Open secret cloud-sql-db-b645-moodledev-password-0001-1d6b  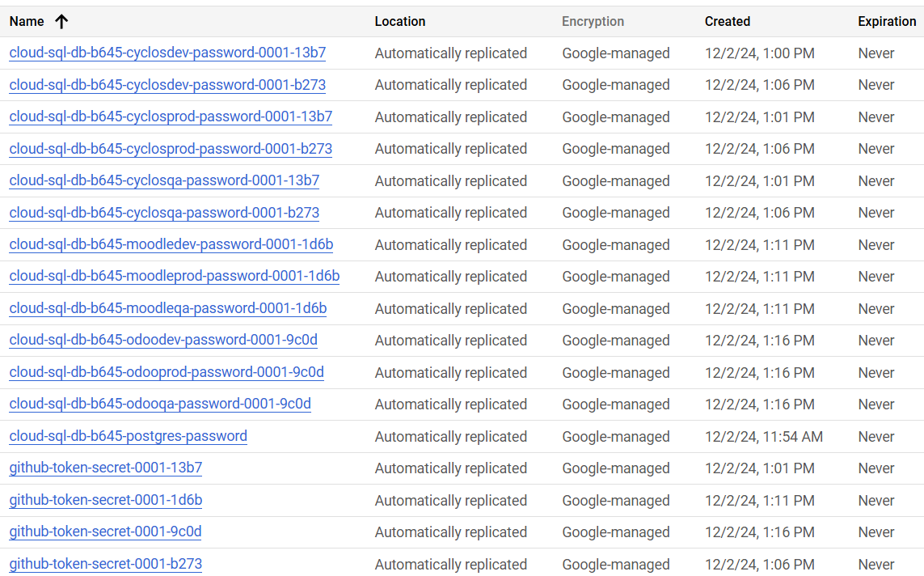(x=171, y=244)
